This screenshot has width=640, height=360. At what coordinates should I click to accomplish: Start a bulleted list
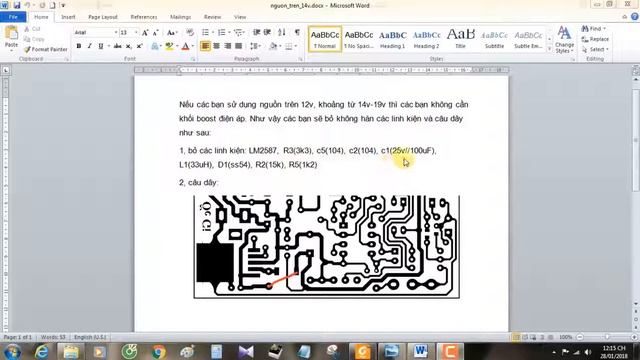click(x=205, y=32)
